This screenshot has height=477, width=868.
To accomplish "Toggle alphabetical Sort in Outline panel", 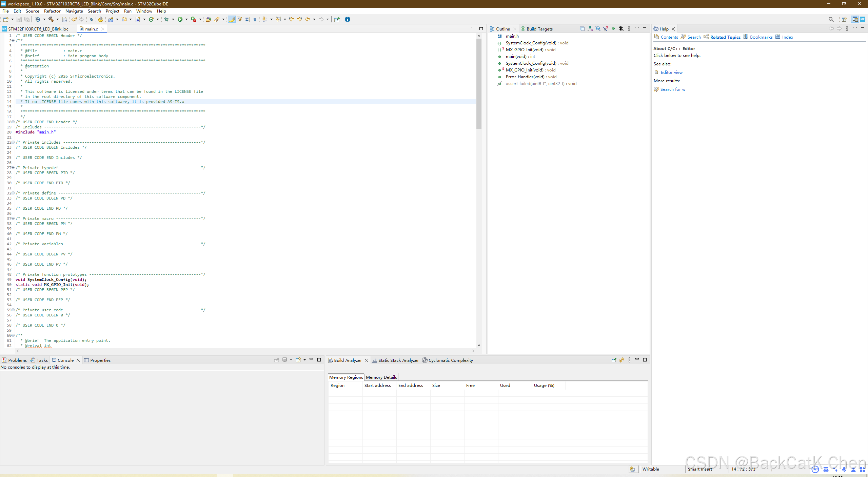I will (590, 29).
